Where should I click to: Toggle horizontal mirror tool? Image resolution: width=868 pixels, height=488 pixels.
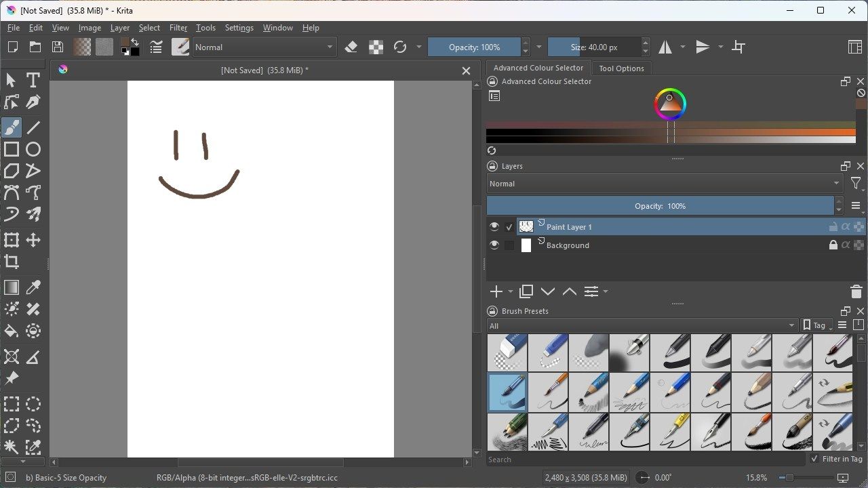point(665,47)
